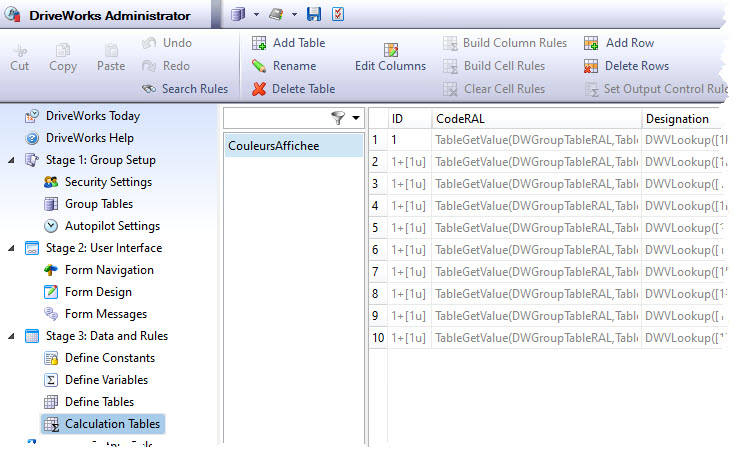Open Group Tables in tree
734x452 pixels.
tap(99, 204)
